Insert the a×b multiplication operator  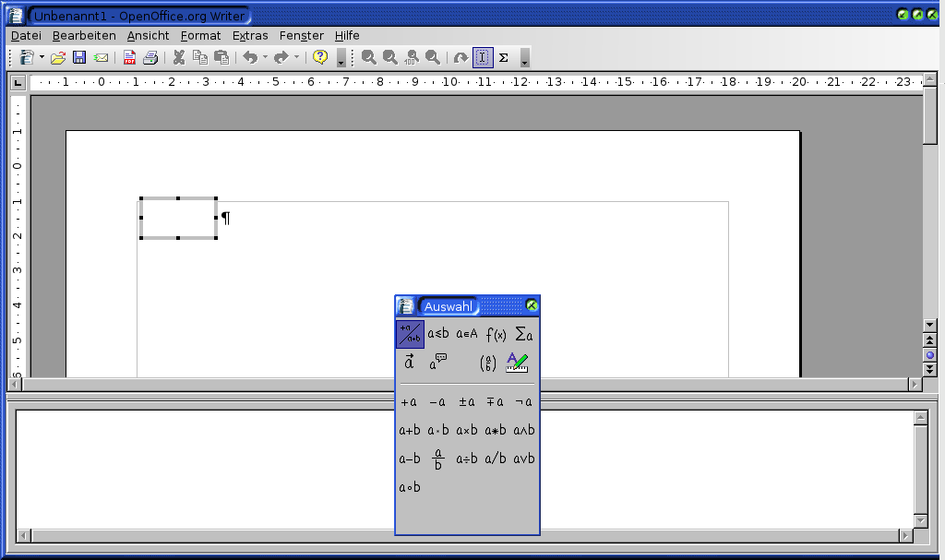tap(467, 430)
